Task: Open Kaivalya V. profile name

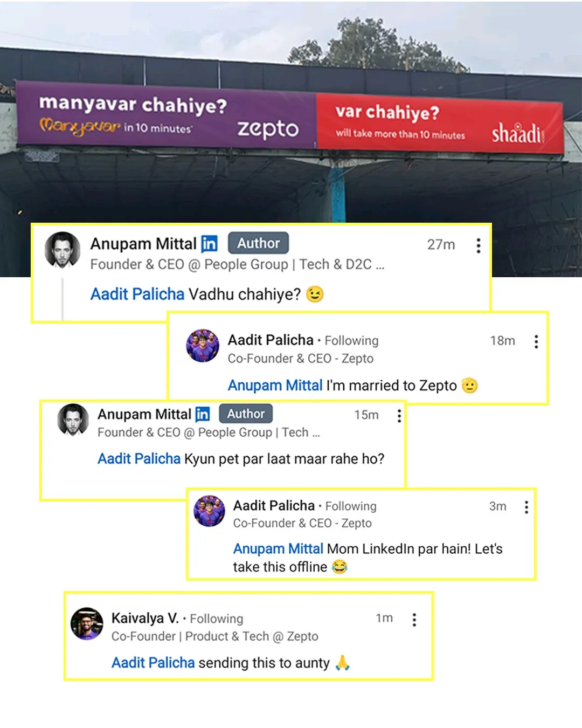Action: click(x=145, y=617)
